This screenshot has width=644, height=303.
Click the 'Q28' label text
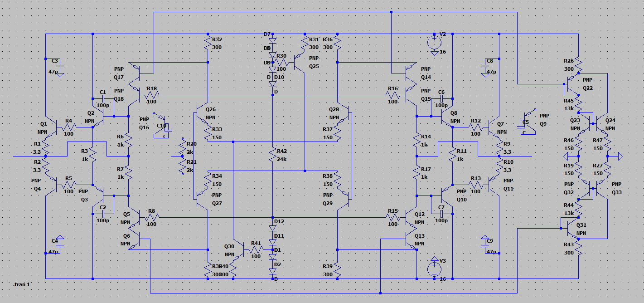pos(334,110)
